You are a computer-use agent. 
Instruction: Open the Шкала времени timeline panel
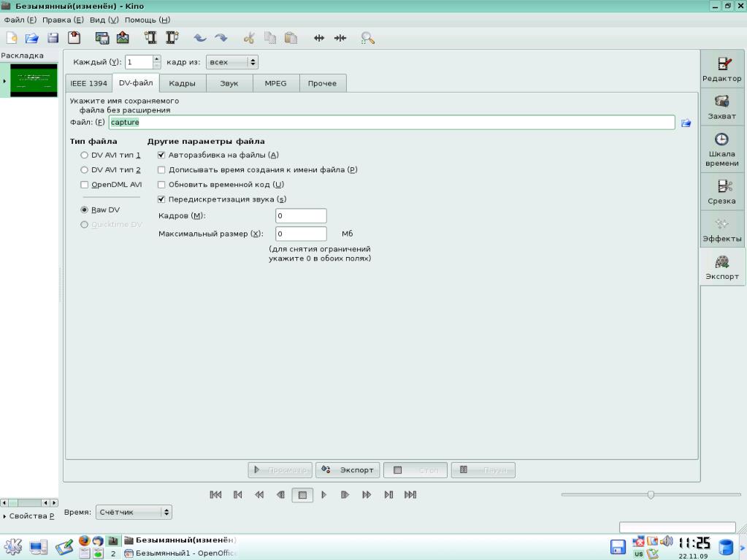(721, 149)
